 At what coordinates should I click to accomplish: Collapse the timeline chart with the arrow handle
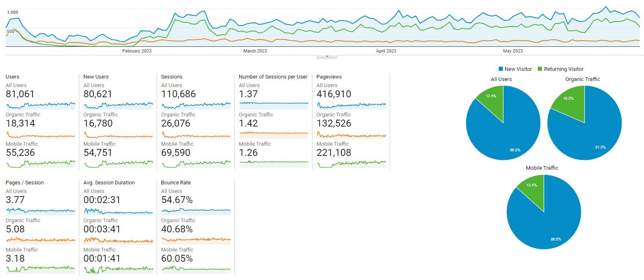(327, 57)
